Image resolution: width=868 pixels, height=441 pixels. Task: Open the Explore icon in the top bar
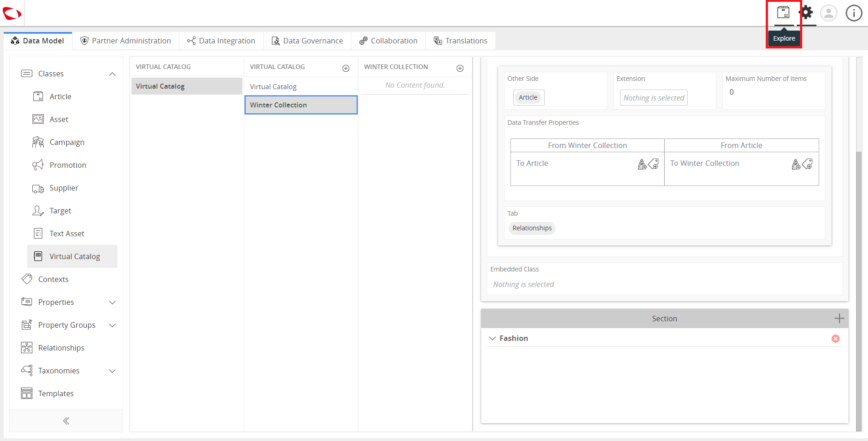tap(783, 12)
